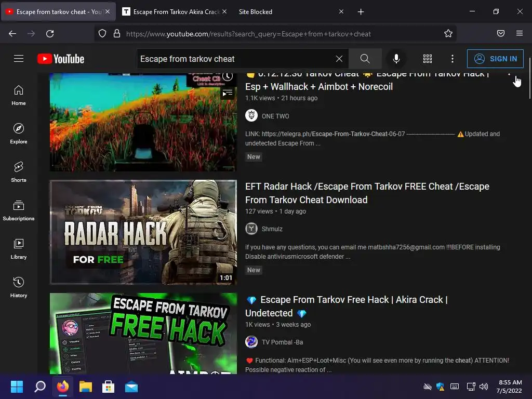The image size is (532, 399).
Task: Open Windows Start menu
Action: pos(17,387)
